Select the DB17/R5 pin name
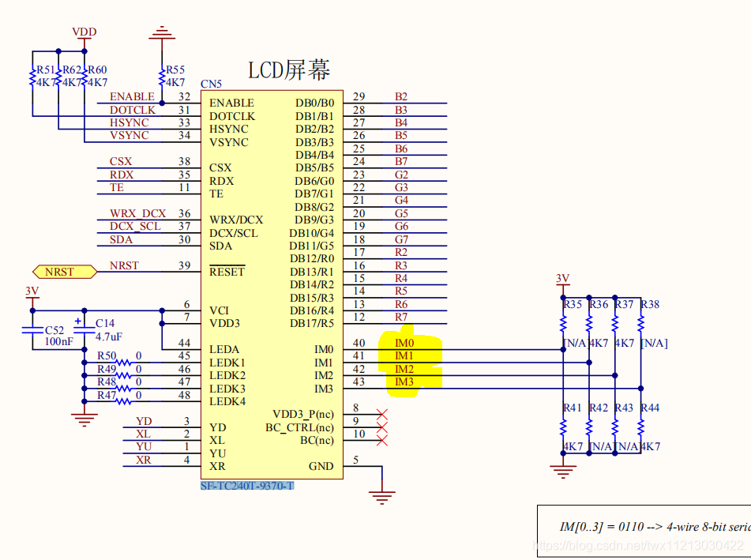Viewport: 751px width, 560px height. click(312, 323)
